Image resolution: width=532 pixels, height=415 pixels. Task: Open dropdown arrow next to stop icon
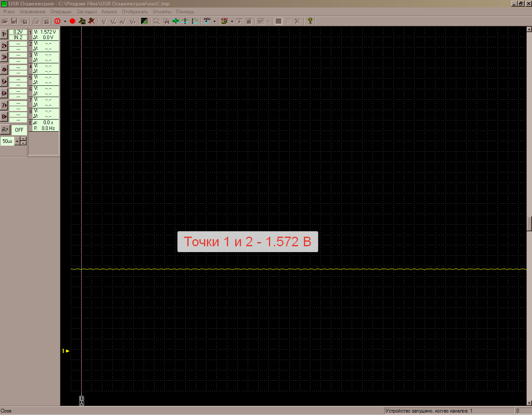click(65, 21)
